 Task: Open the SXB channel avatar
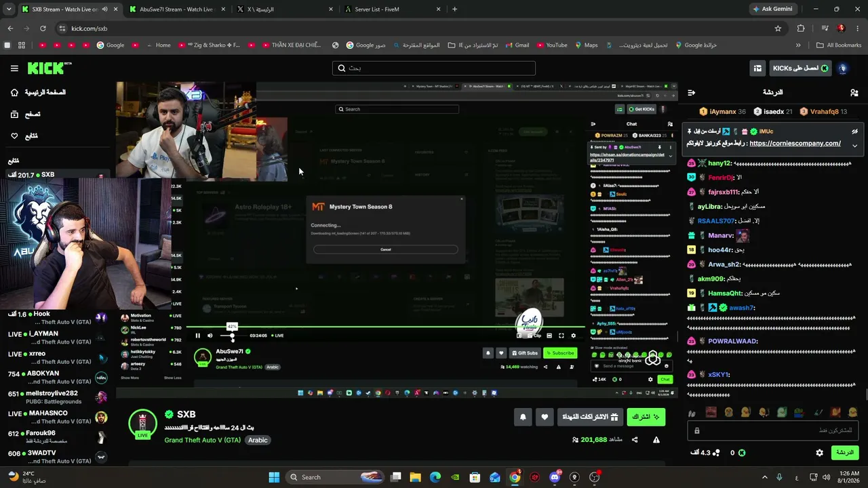tap(142, 424)
